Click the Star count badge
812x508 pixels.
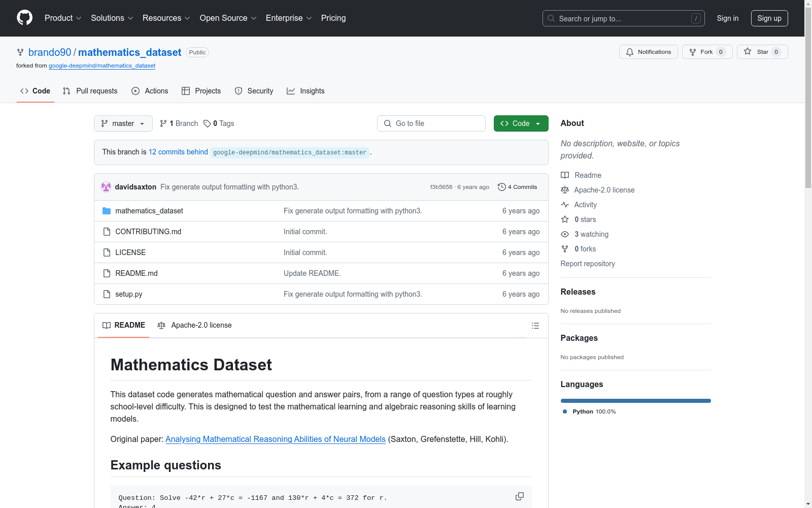tap(776, 52)
